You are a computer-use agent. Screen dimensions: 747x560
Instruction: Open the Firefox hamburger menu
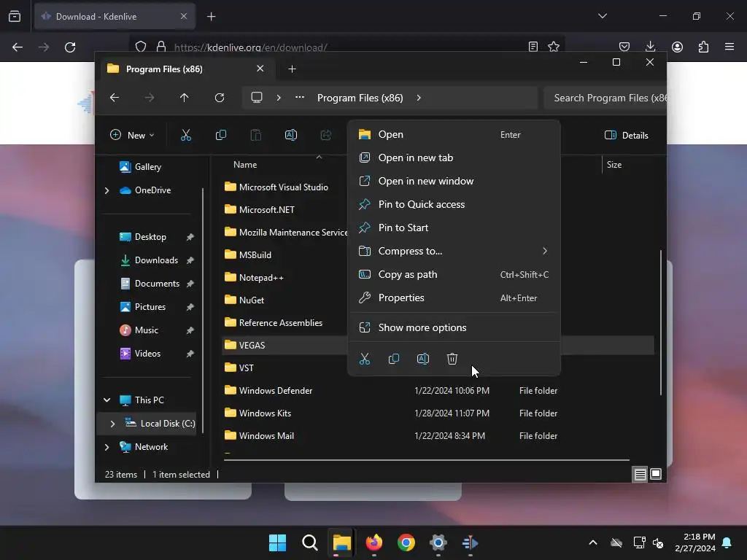[729, 47]
